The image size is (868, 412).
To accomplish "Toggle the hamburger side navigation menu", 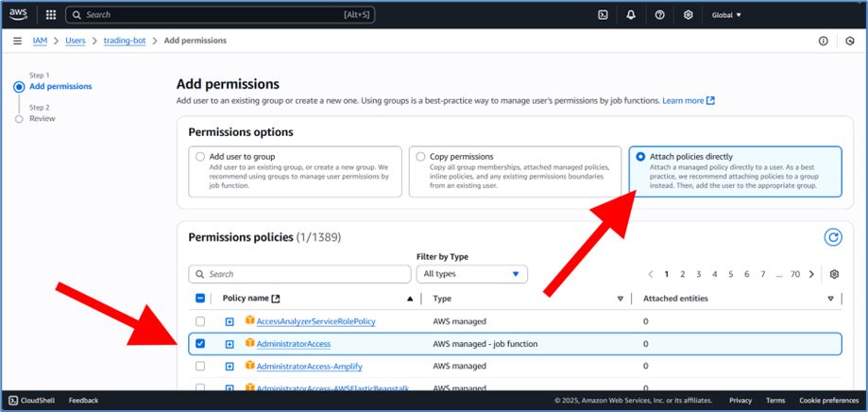I will pos(17,41).
